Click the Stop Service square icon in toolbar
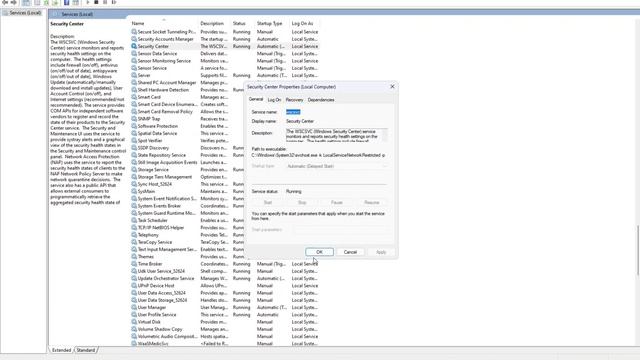Viewport: 640px width, 360px height. pos(96,2)
